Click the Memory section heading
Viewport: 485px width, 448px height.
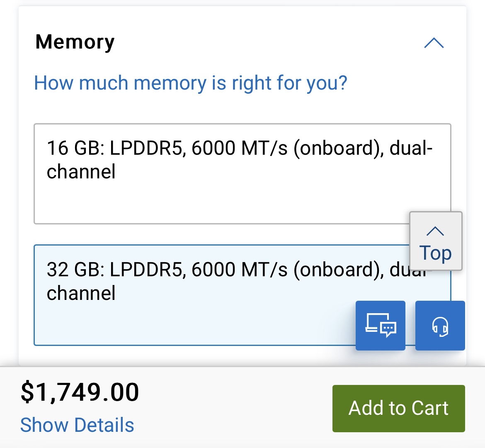(75, 42)
